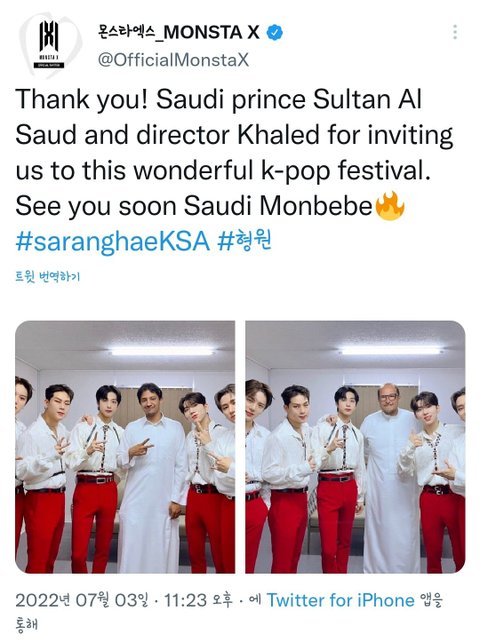
Task: Open the right group photo
Action: click(x=355, y=447)
